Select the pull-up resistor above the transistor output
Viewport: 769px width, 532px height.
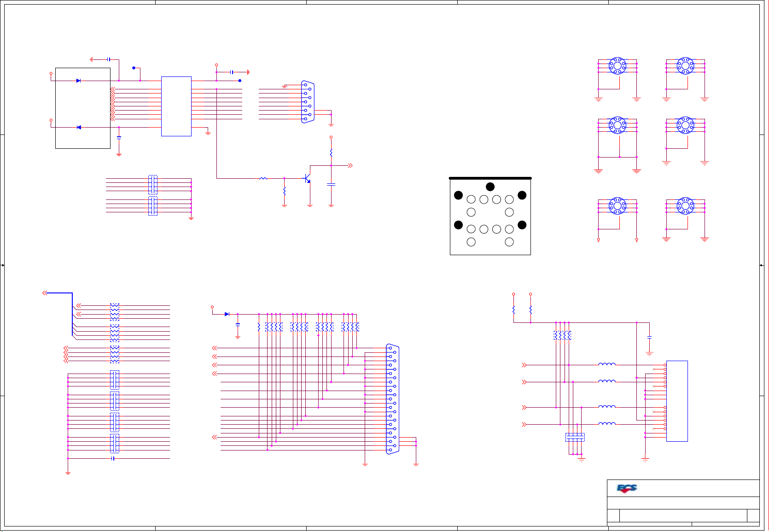(331, 152)
